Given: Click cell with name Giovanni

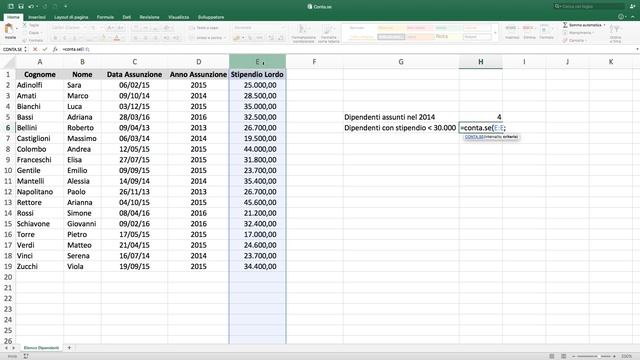Looking at the screenshot, I should click(82, 224).
